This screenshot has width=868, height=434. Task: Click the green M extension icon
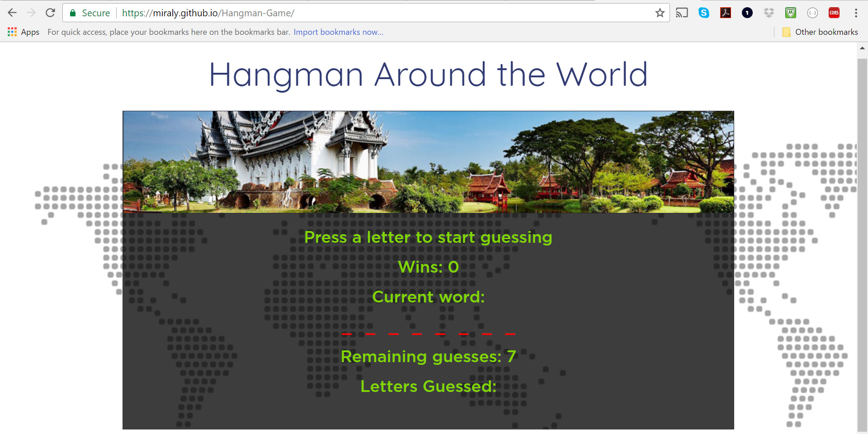(x=791, y=13)
